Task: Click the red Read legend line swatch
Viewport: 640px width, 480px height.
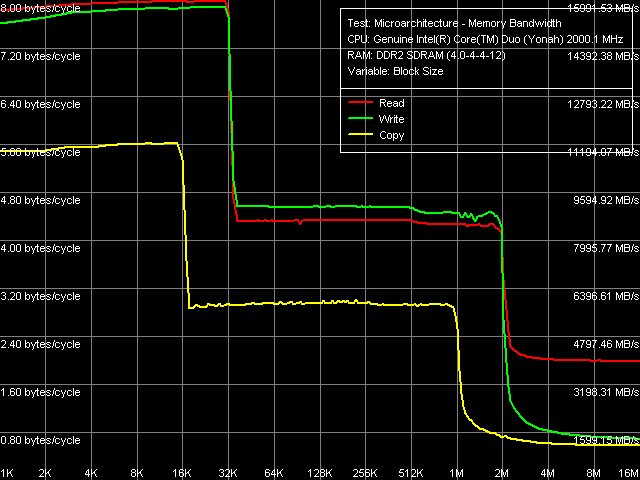Action: click(359, 103)
